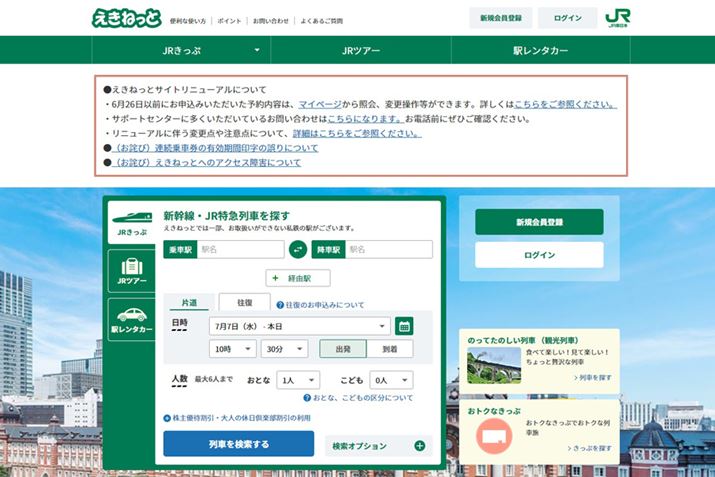Select 到着 arrival time option
715x477 pixels.
[390, 349]
